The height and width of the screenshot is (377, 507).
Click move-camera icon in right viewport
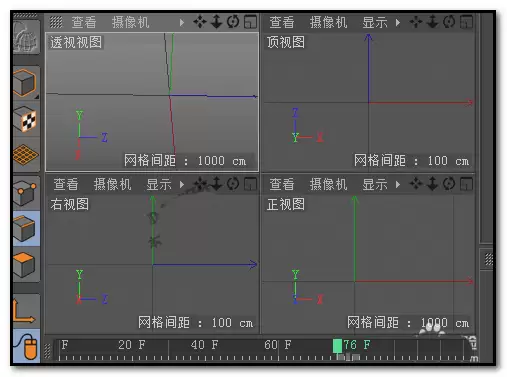pos(200,184)
